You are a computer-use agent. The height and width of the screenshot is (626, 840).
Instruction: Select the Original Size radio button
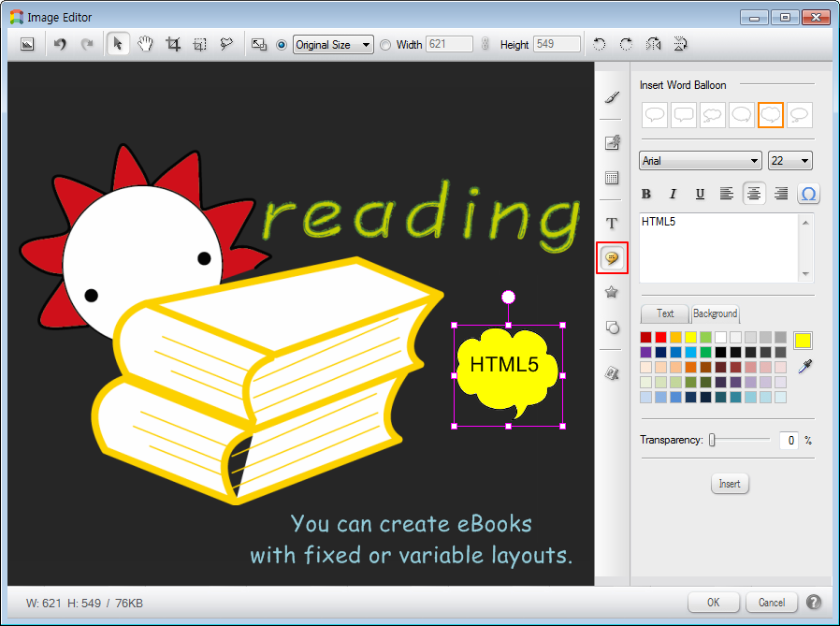click(282, 44)
